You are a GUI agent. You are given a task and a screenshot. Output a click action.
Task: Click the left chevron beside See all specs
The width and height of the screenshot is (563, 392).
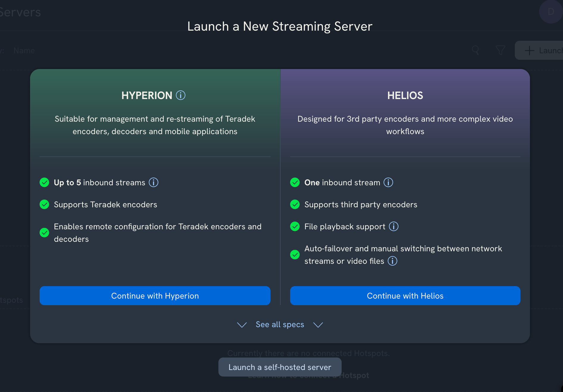point(242,325)
